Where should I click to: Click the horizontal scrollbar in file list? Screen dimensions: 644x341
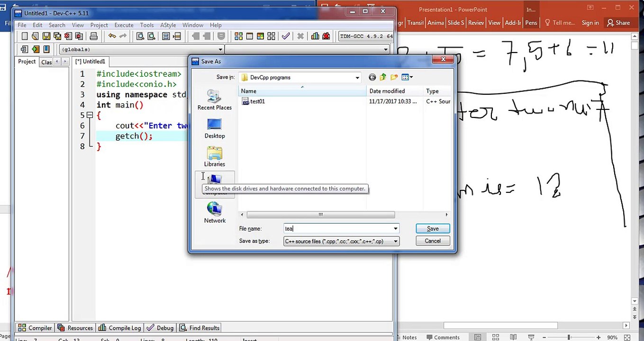pyautogui.click(x=320, y=215)
